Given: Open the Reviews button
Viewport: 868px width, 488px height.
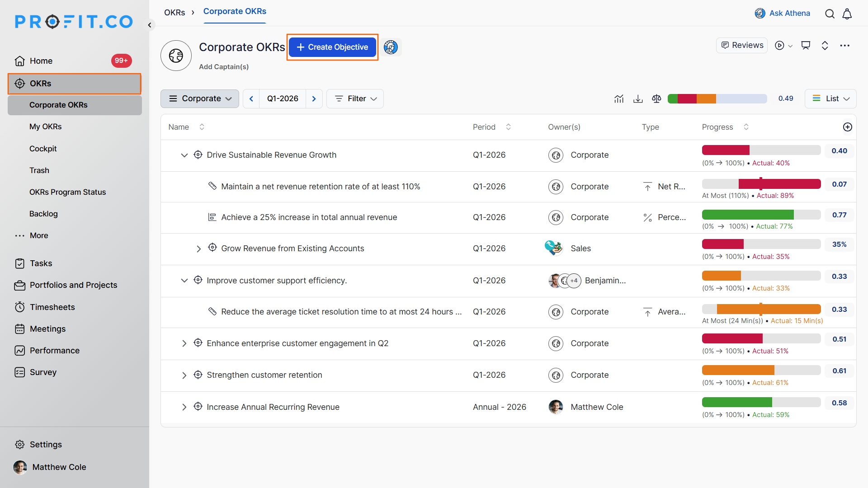Looking at the screenshot, I should [x=742, y=45].
